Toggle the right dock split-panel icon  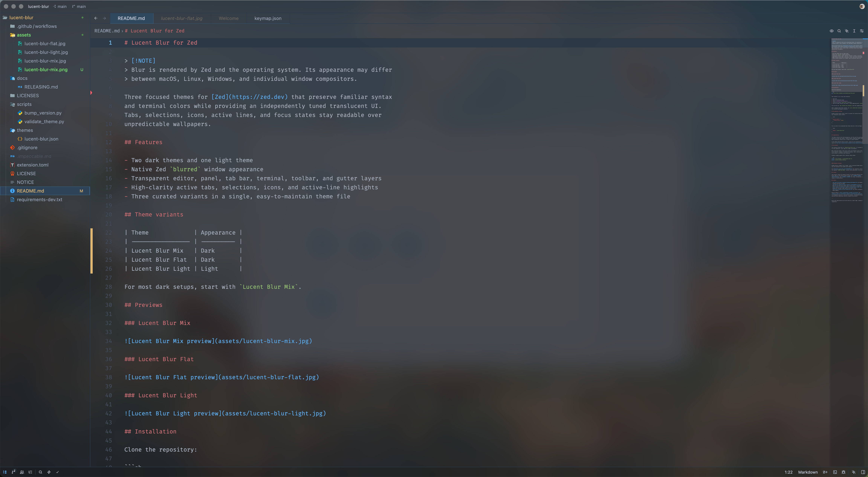pos(863,472)
